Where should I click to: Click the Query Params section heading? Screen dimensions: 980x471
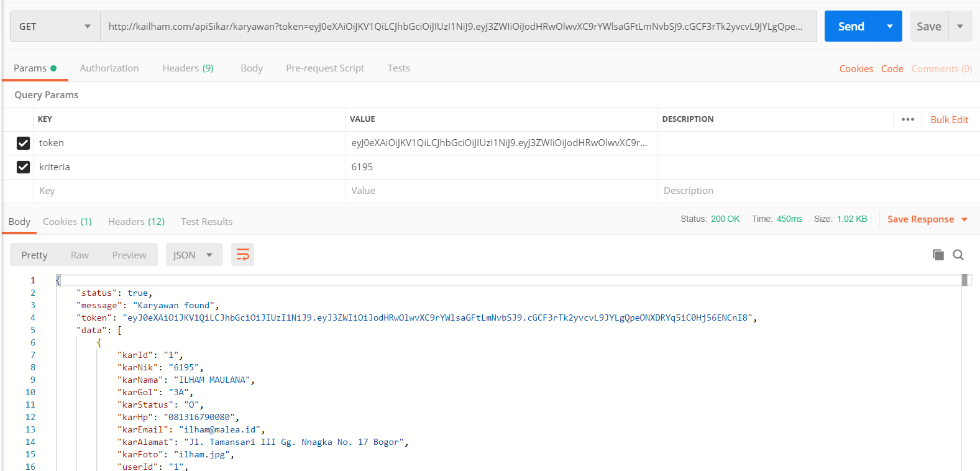[47, 95]
